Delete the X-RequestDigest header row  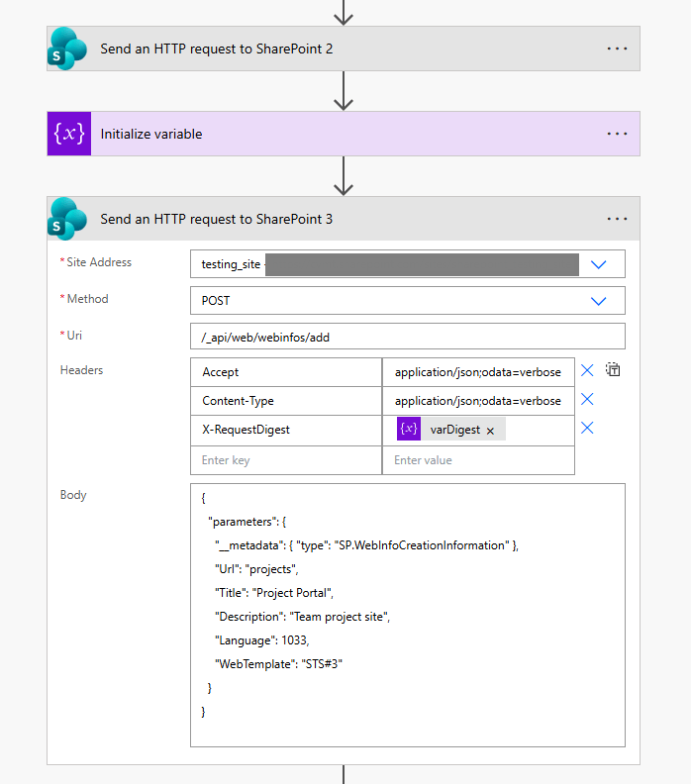point(587,429)
